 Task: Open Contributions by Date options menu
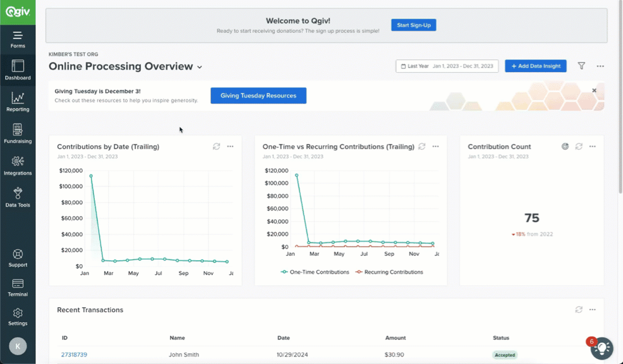230,147
